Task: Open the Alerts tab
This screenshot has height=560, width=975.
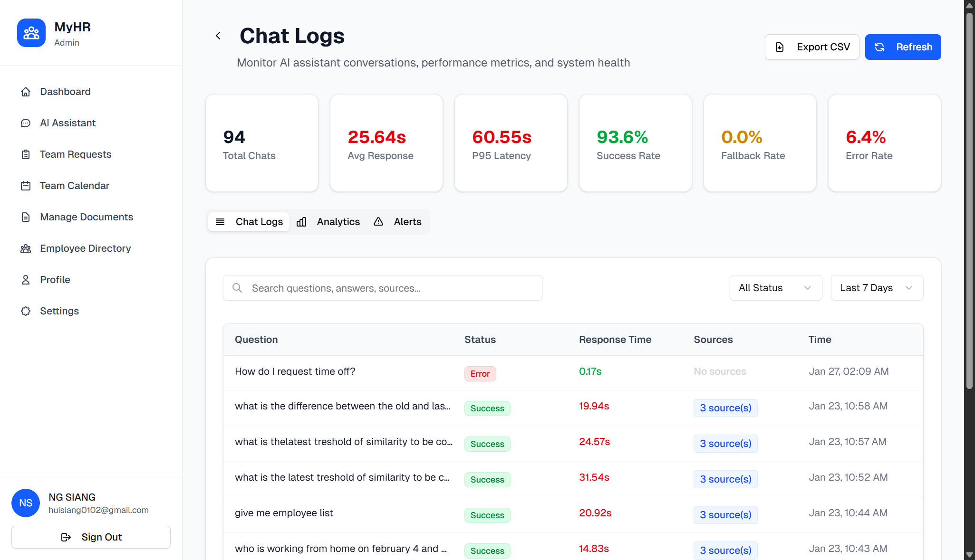Action: 398,222
